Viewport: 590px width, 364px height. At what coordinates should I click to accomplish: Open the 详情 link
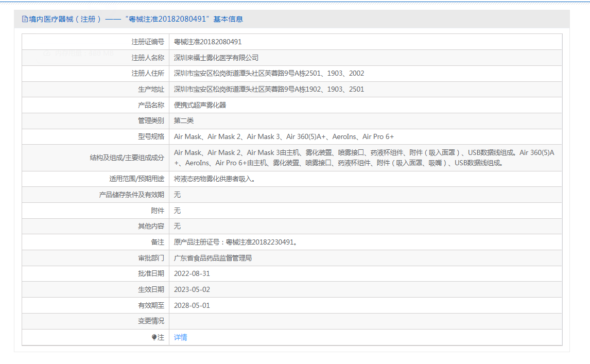click(180, 338)
